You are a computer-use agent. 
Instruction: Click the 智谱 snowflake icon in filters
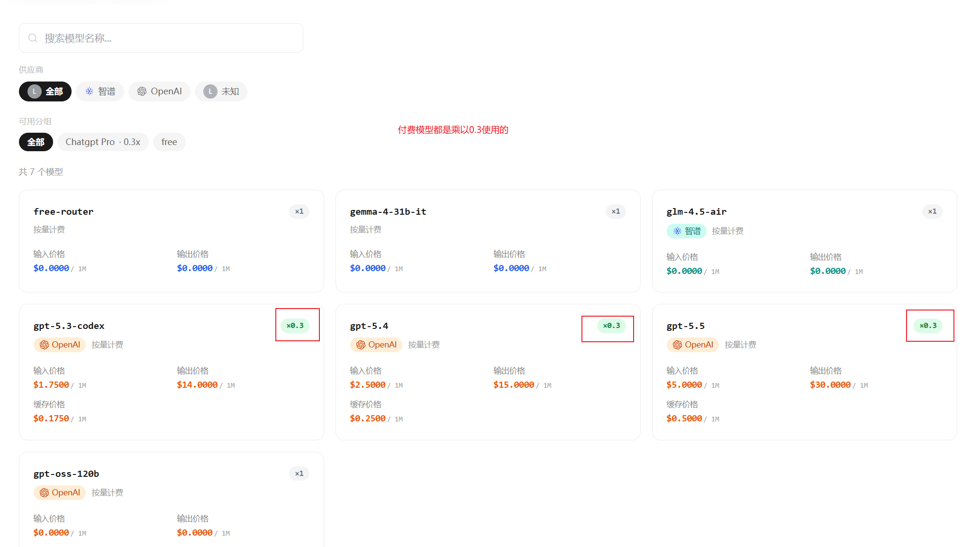(89, 91)
